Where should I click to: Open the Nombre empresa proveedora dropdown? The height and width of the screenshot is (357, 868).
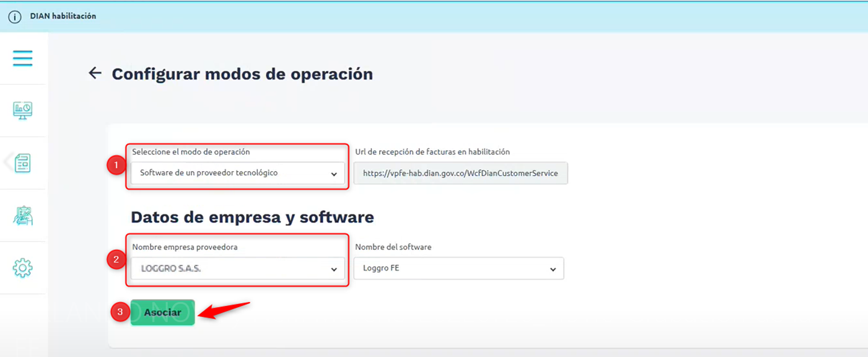[x=237, y=269]
